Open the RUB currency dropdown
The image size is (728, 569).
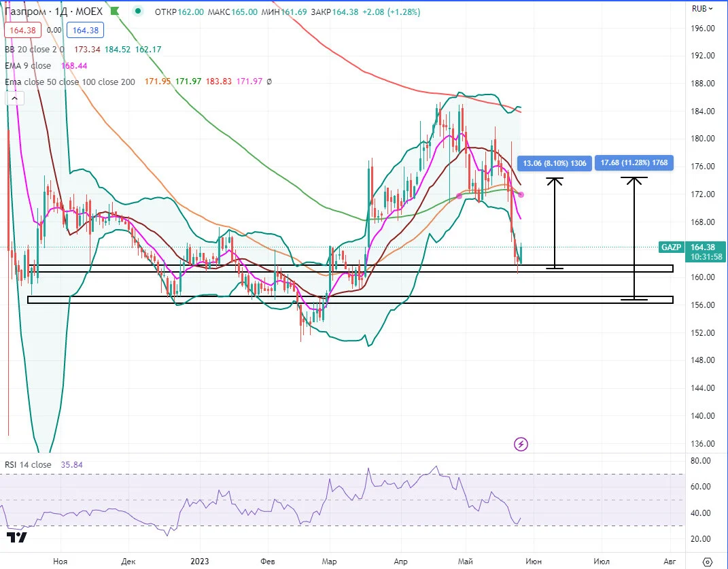click(702, 8)
